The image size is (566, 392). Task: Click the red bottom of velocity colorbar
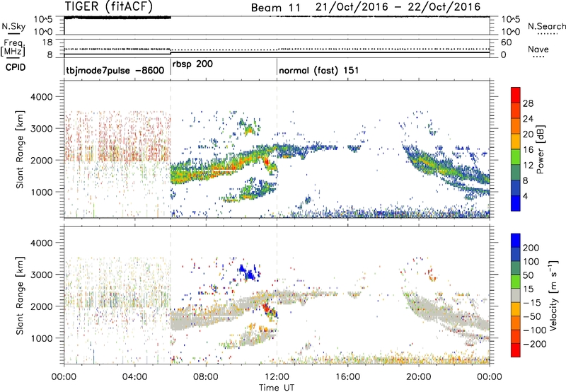point(516,350)
